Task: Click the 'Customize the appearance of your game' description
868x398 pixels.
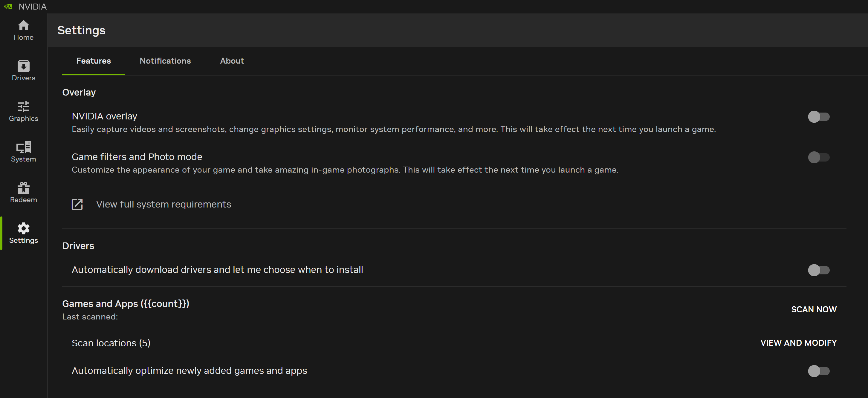Action: [x=345, y=170]
